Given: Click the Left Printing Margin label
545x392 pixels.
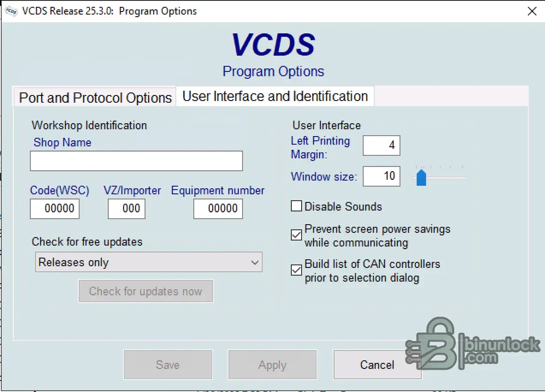Looking at the screenshot, I should point(320,148).
